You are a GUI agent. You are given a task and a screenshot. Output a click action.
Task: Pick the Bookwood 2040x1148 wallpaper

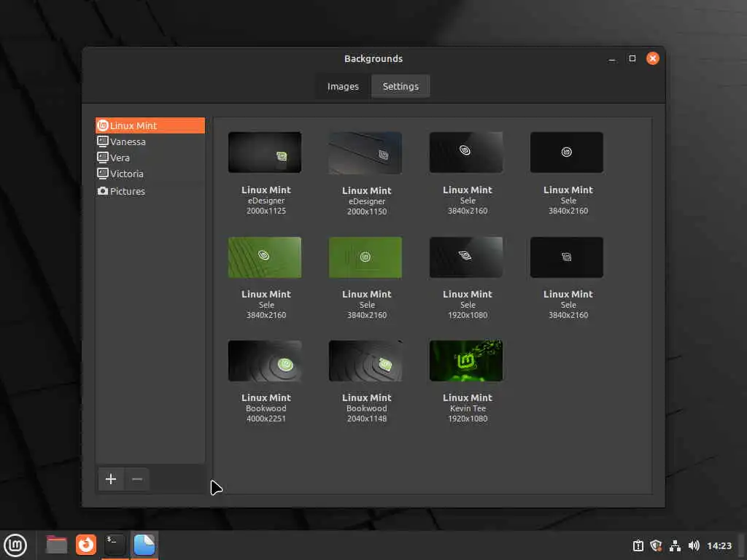click(x=365, y=361)
